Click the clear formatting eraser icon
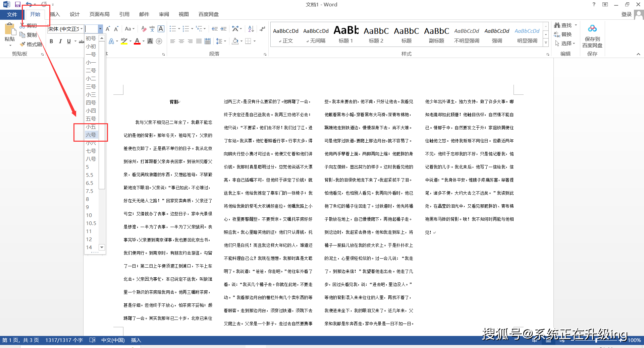The width and height of the screenshot is (644, 348). click(x=144, y=29)
